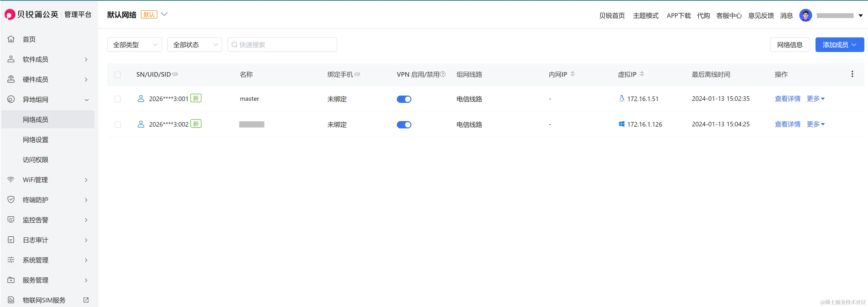This screenshot has height=307, width=868.
Task: Open the 全部类型 dropdown
Action: [134, 45]
